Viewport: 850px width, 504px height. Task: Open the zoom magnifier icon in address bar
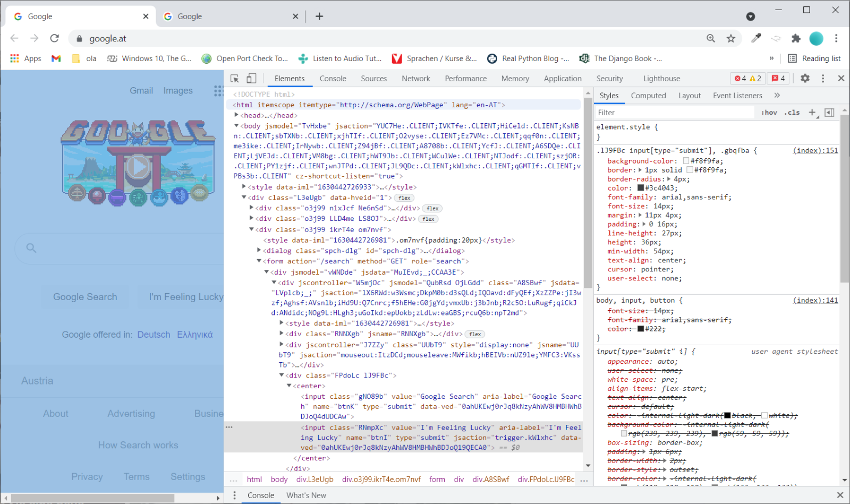tap(711, 38)
